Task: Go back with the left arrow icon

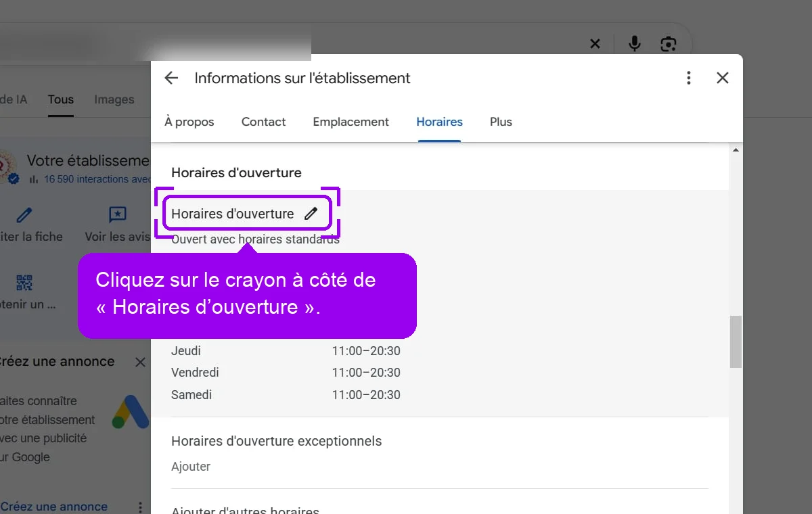Action: click(x=171, y=78)
